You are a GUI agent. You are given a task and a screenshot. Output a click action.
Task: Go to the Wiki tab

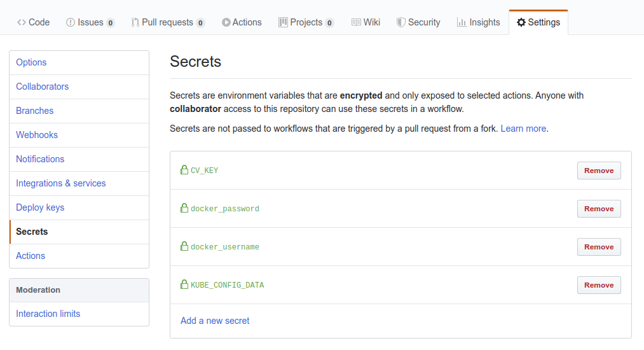point(366,22)
